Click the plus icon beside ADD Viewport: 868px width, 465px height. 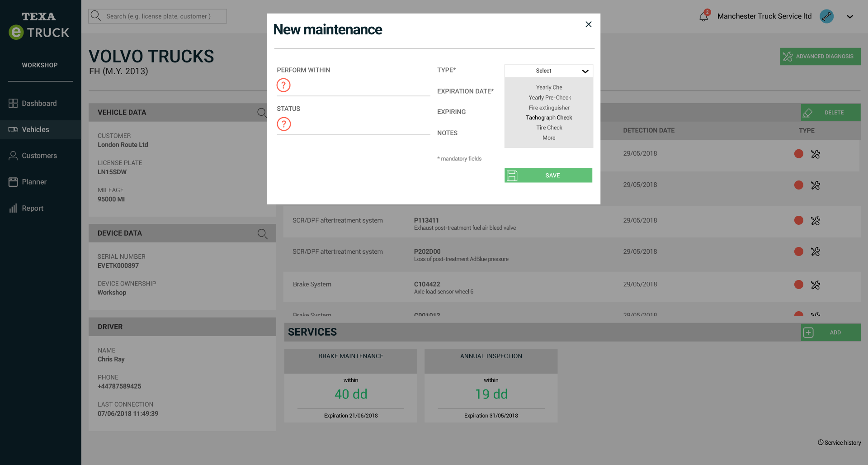coord(808,332)
